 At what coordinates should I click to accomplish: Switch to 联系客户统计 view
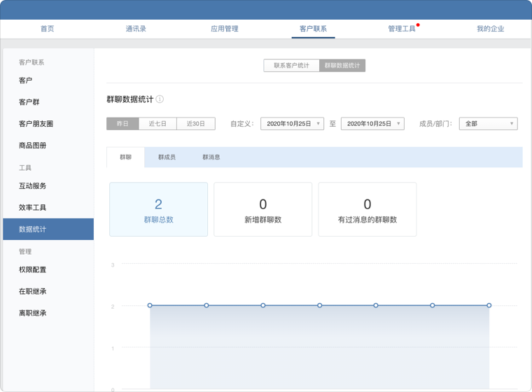click(291, 66)
